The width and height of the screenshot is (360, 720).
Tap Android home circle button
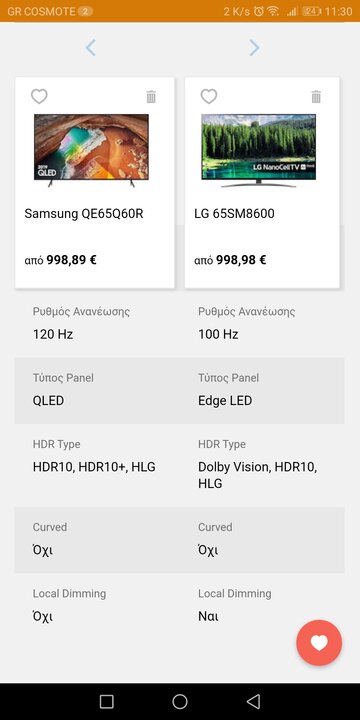point(180,701)
